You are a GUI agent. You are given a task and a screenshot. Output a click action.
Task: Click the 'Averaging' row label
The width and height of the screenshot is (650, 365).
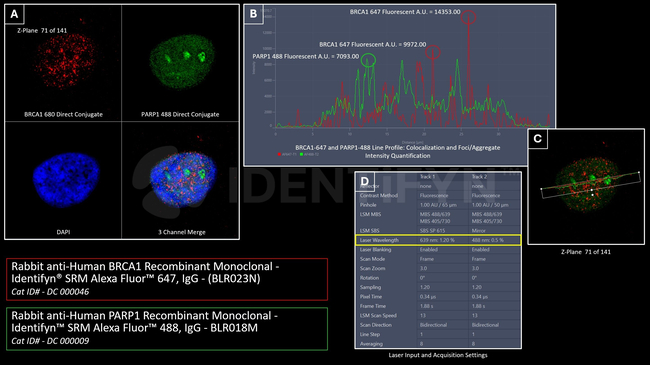point(371,344)
